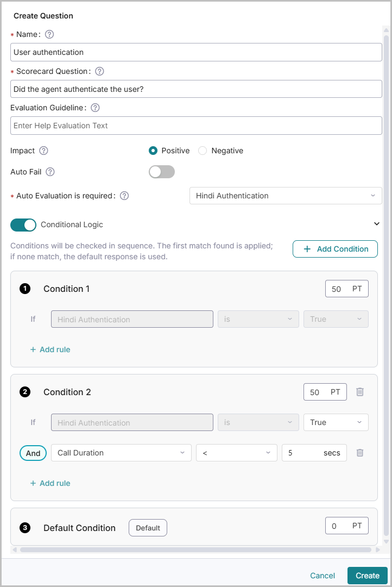The height and width of the screenshot is (587, 392).
Task: Click the horizontal scrollbar at bottom
Action: [195, 550]
